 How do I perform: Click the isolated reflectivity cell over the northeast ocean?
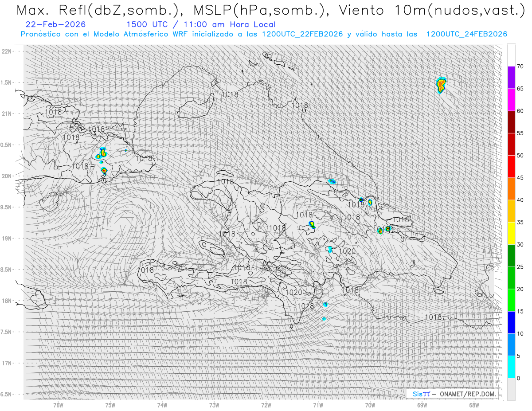click(441, 85)
